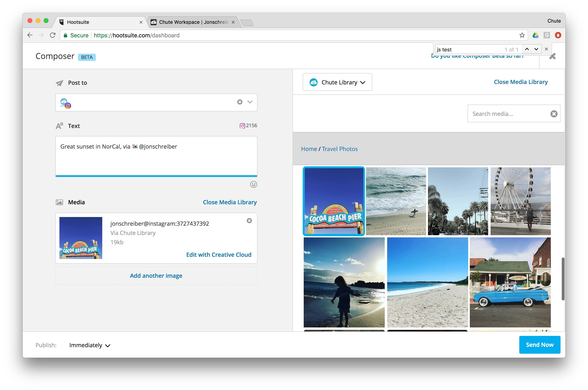The height and width of the screenshot is (390, 588).
Task: Reload the page using the refresh icon
Action: [53, 35]
